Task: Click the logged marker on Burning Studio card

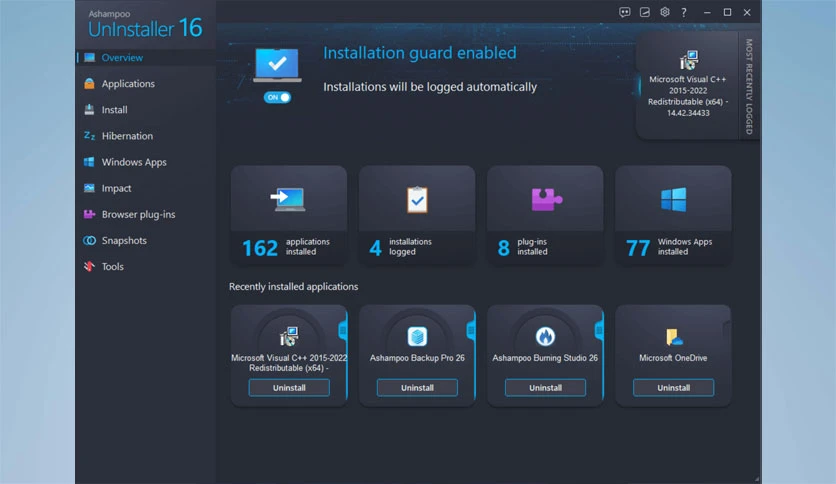Action: click(x=599, y=330)
